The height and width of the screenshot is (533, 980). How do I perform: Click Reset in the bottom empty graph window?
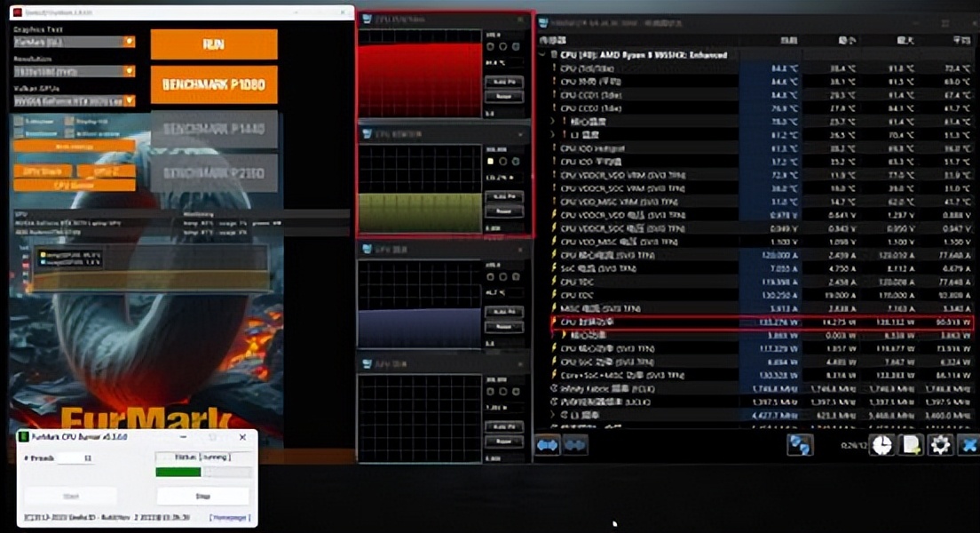(x=503, y=441)
